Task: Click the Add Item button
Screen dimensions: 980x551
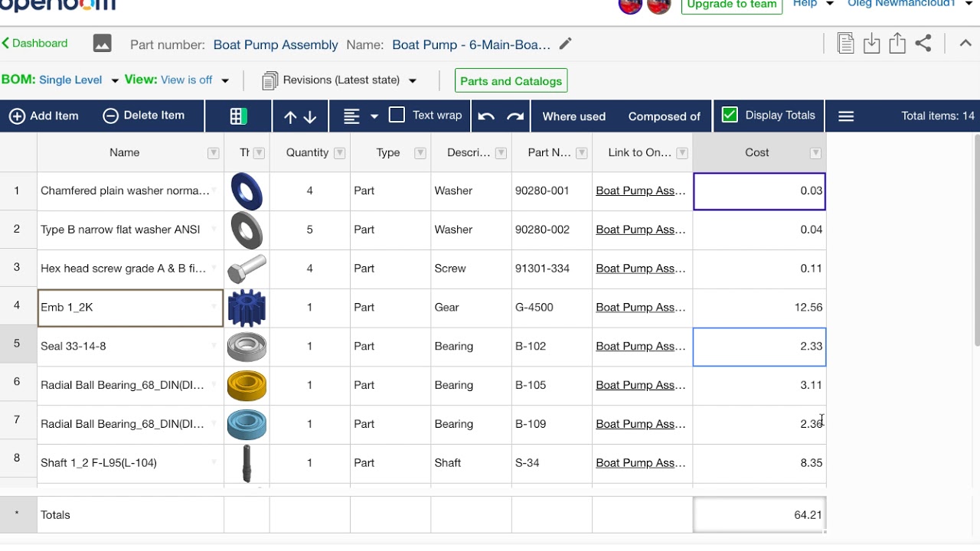Action: [x=44, y=116]
